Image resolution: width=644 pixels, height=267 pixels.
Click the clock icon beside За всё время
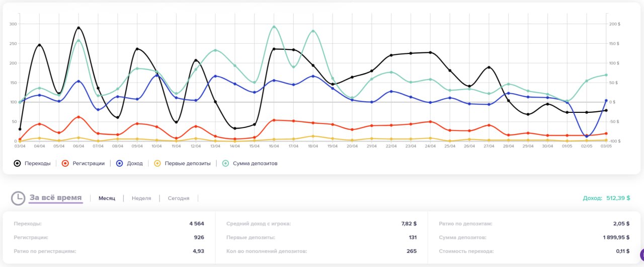pos(18,198)
